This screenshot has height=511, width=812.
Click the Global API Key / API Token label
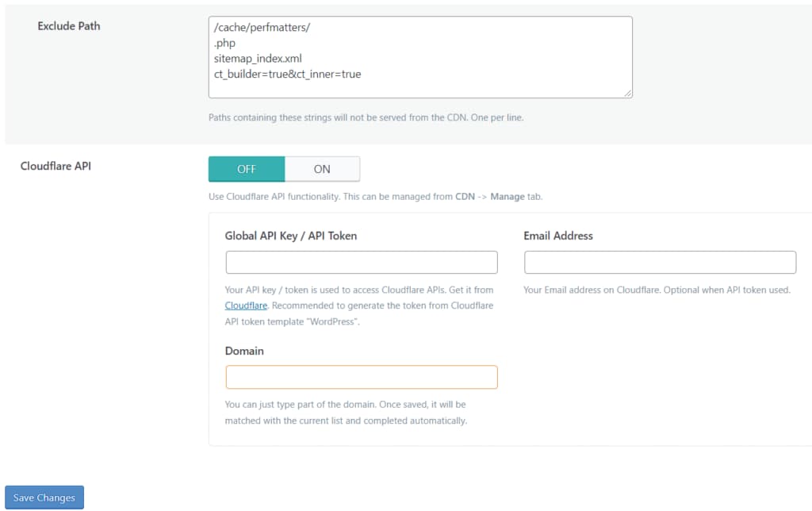tap(291, 236)
